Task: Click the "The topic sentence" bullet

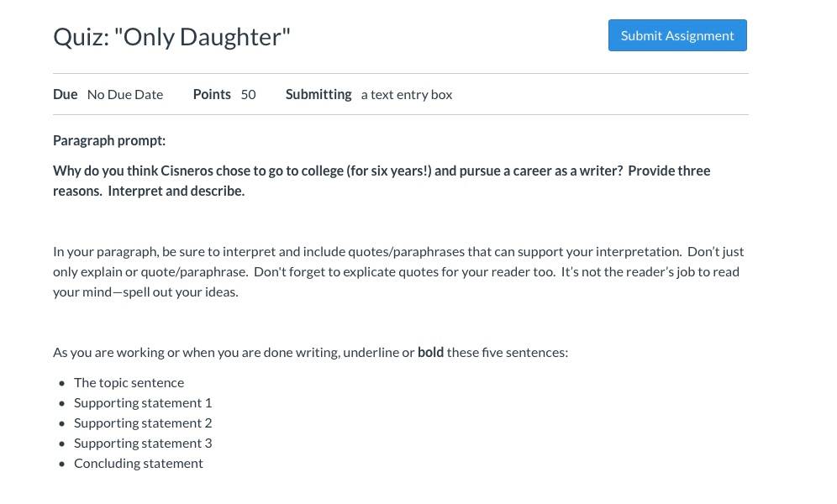Action: pos(129,382)
